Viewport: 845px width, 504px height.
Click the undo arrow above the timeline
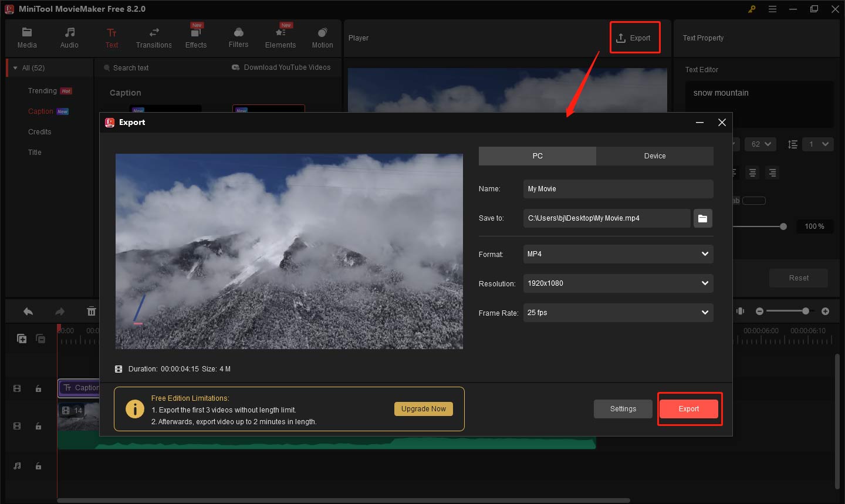tap(28, 312)
